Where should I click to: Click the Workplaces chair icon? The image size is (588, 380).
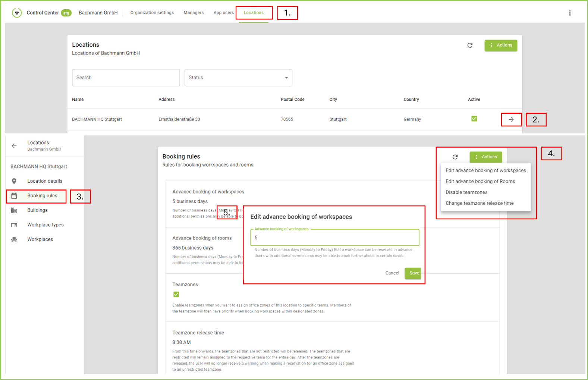point(14,239)
